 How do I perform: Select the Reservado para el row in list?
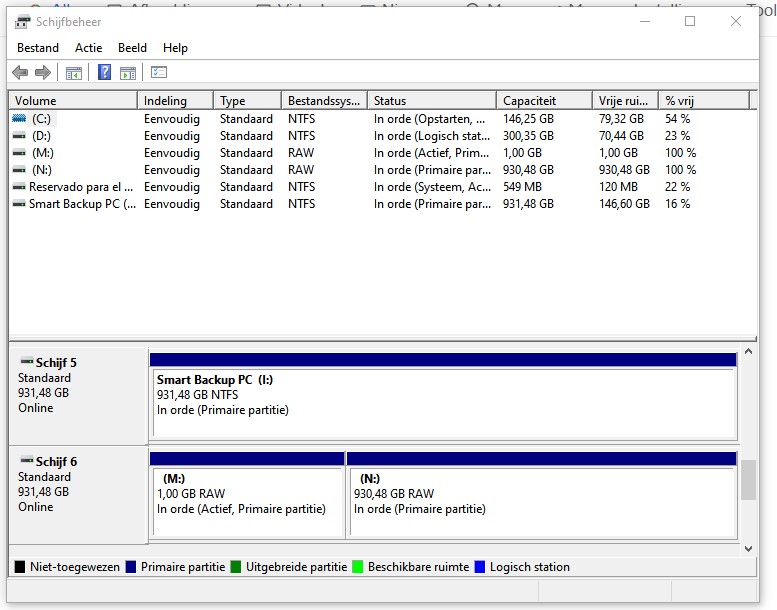80,187
